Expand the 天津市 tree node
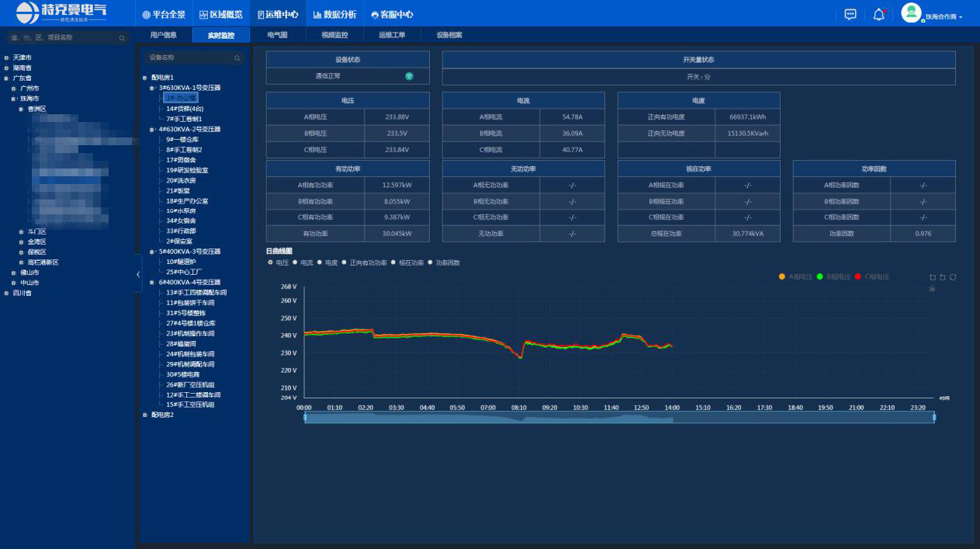The image size is (980, 549). coord(6,57)
